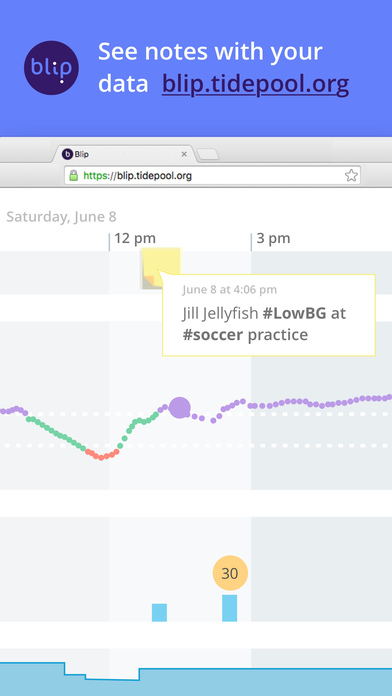Click the #soccer hashtag in note
The image size is (392, 696).
pos(213,335)
